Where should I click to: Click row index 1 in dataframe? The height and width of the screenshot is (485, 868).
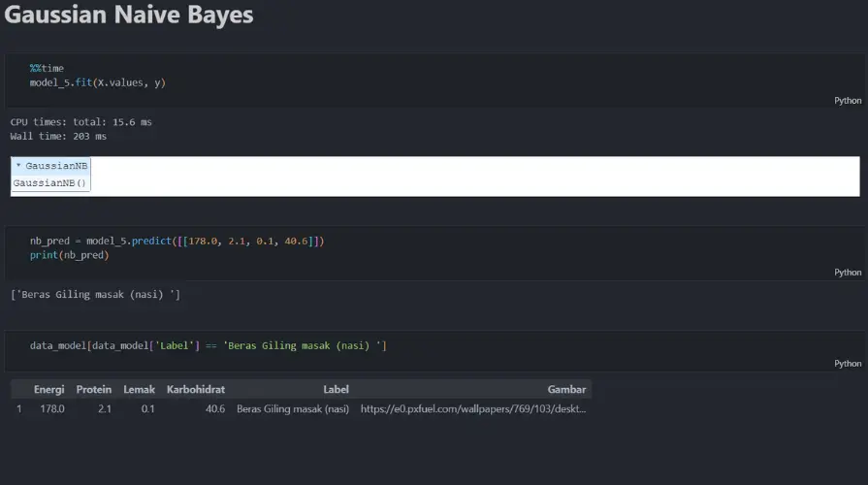pos(18,408)
